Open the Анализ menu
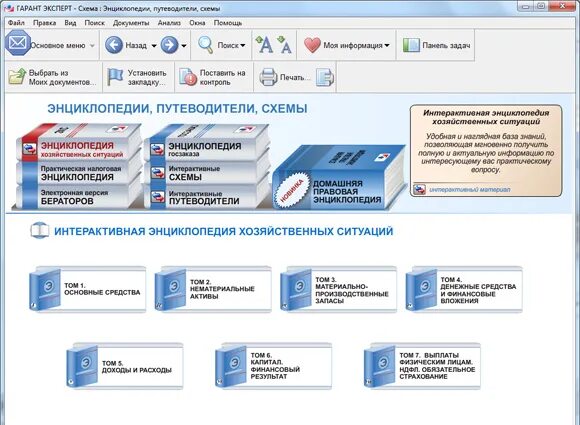Image resolution: width=580 pixels, height=425 pixels. coord(169,23)
